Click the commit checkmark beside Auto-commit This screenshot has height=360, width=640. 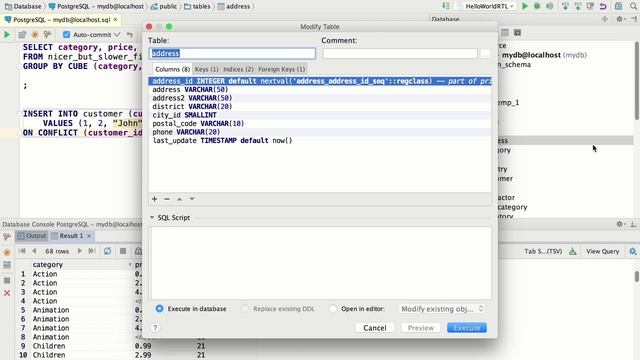[x=117, y=35]
